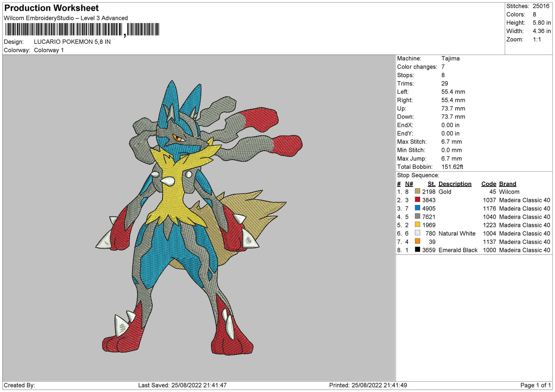
Task: Click the 'N#' column header
Action: (x=409, y=184)
